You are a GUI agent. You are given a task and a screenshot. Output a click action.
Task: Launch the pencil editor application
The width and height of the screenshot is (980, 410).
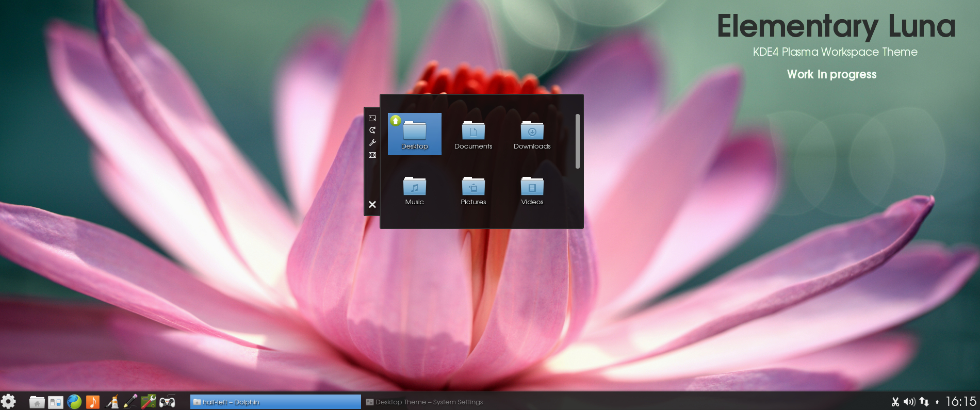130,402
